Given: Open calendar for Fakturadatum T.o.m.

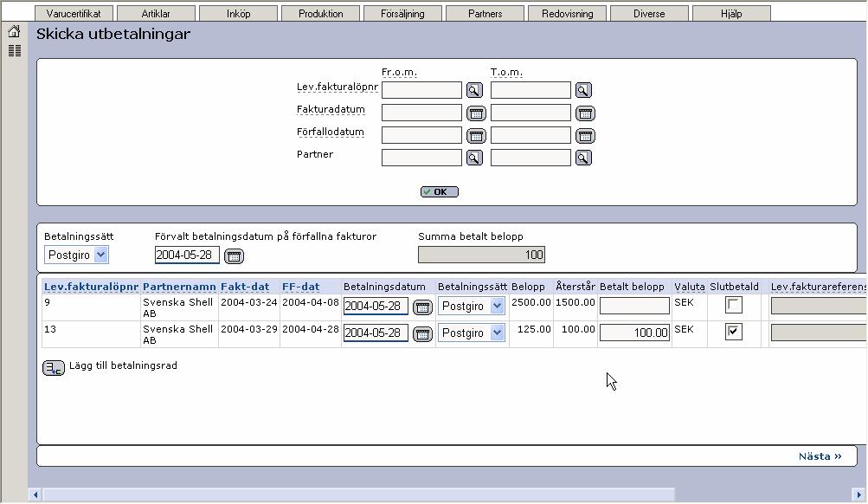Looking at the screenshot, I should tap(585, 113).
